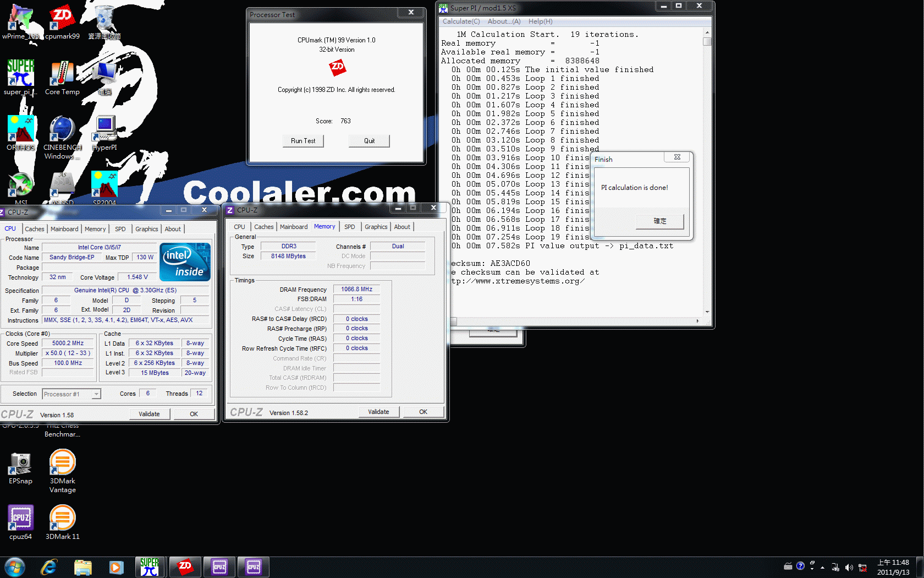Open Help(H) menu in Super PI
Screen dimensions: 924x578
point(540,21)
